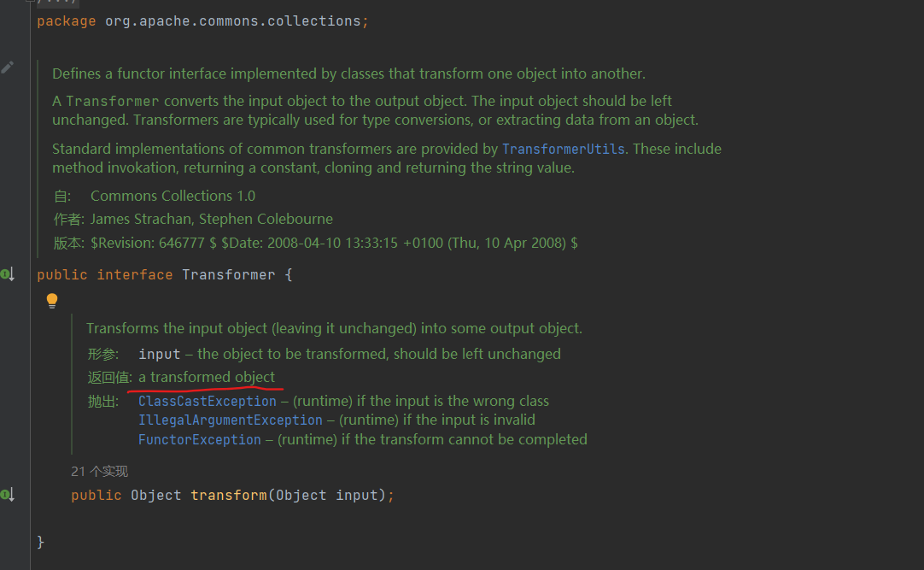The height and width of the screenshot is (570, 924).
Task: Click the Object return type of transform
Action: [155, 496]
